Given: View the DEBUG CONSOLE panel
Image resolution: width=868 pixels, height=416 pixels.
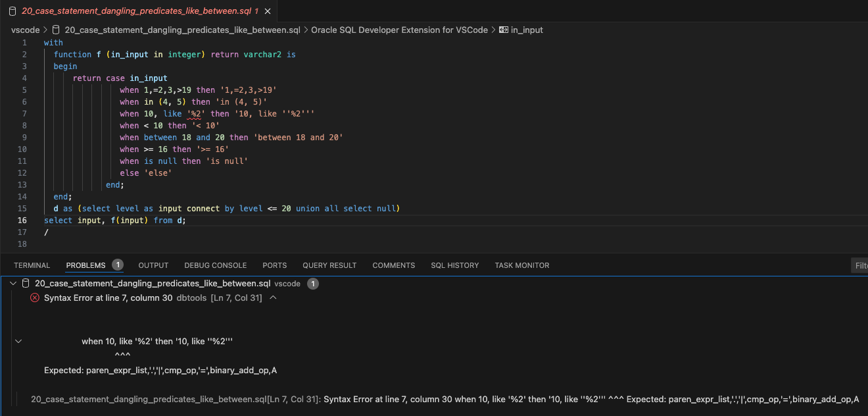Looking at the screenshot, I should 215,265.
